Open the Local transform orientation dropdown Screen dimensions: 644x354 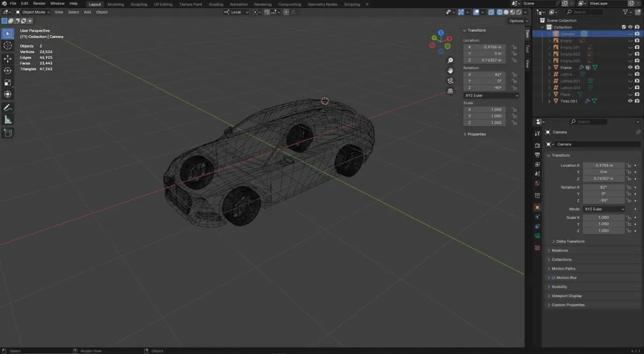coord(237,12)
